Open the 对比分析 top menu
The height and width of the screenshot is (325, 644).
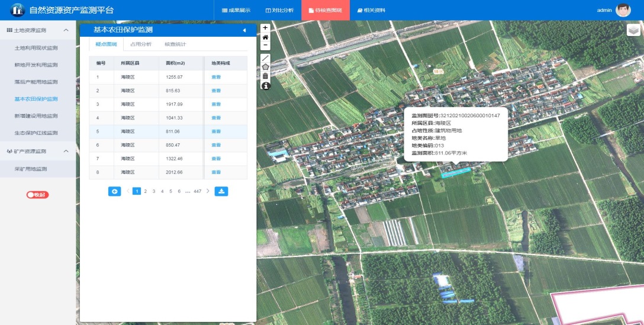tap(279, 10)
